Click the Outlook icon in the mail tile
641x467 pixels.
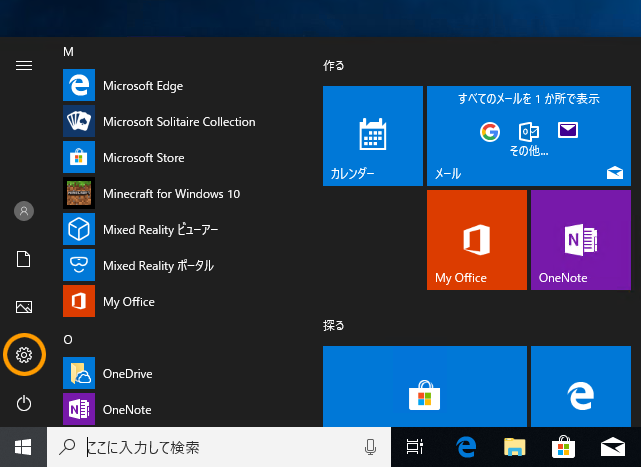tap(529, 132)
